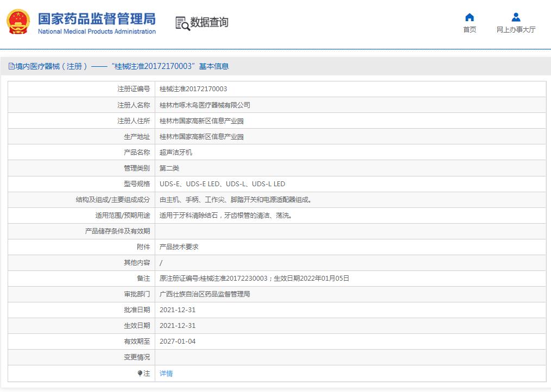551x392 pixels.
Task: Click 生产地址 address value
Action: coord(201,136)
